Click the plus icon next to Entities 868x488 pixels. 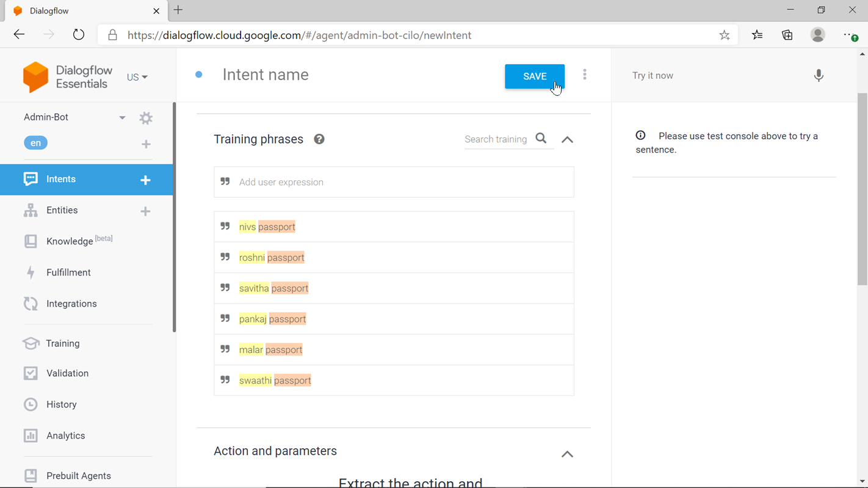click(x=145, y=211)
